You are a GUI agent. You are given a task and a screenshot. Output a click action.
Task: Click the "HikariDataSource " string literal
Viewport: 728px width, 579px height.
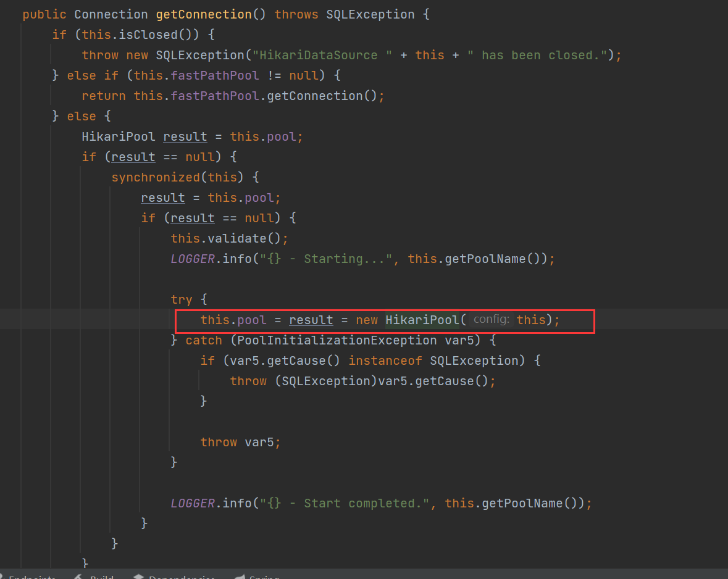pos(322,56)
